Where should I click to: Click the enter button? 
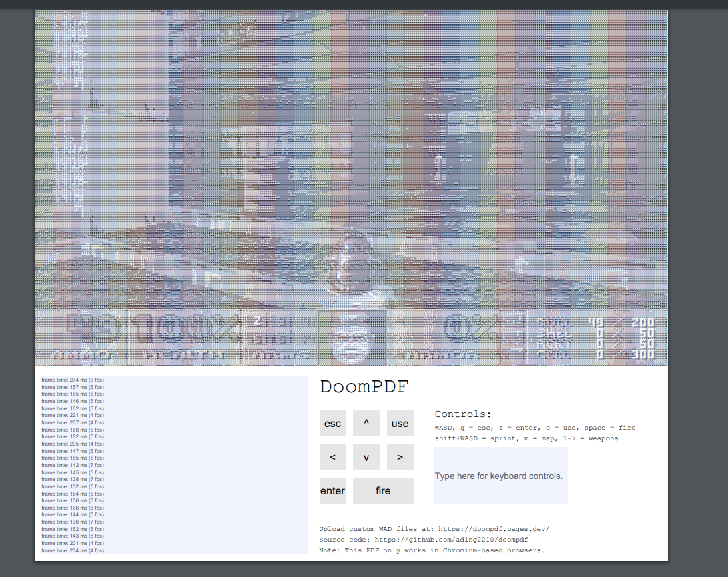pos(332,491)
